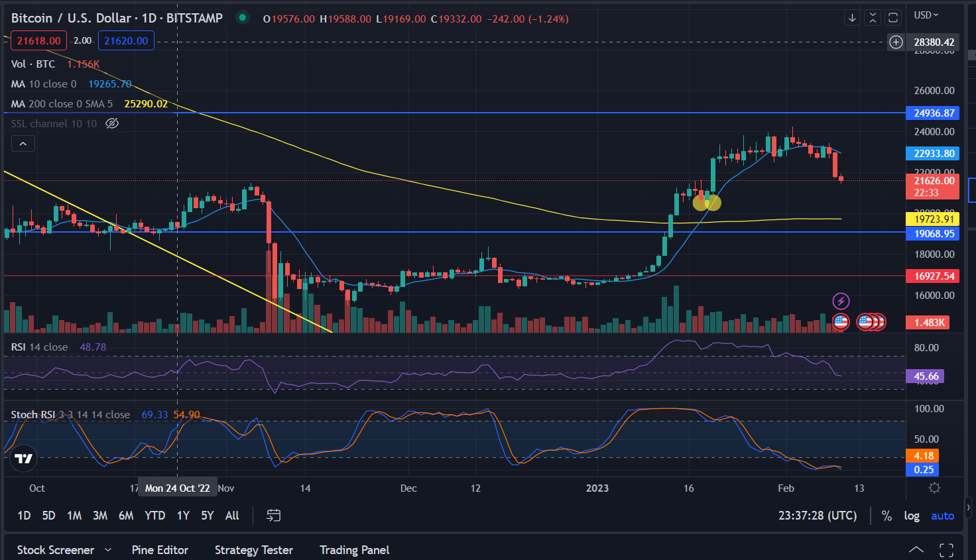Select the RSI 14 close legend
976x560 pixels.
39,347
